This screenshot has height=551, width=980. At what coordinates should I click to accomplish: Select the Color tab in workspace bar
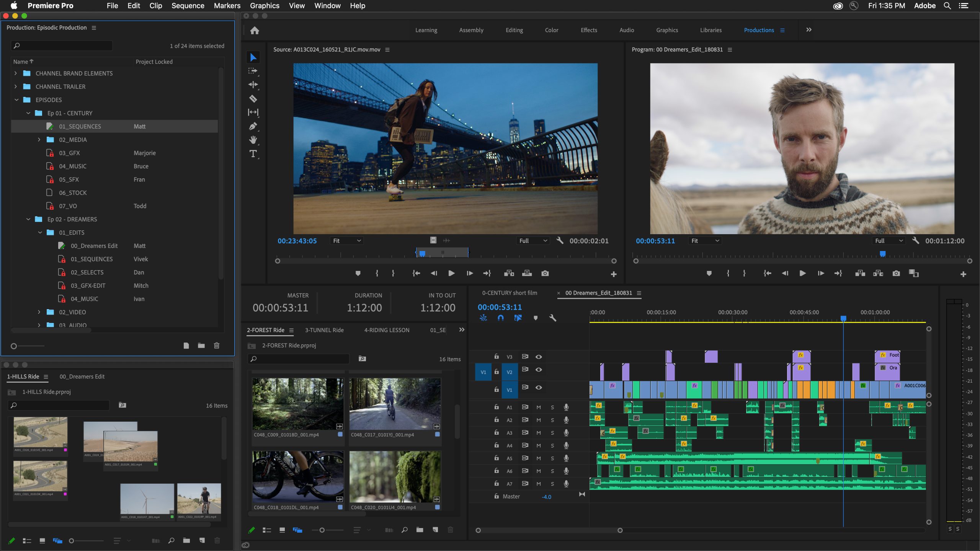551,29
